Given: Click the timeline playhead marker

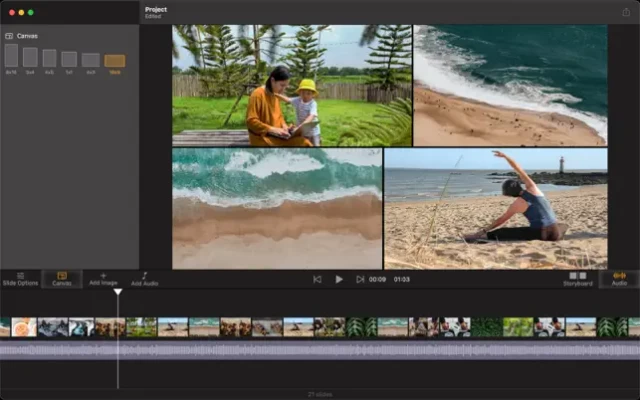Looking at the screenshot, I should tap(118, 292).
